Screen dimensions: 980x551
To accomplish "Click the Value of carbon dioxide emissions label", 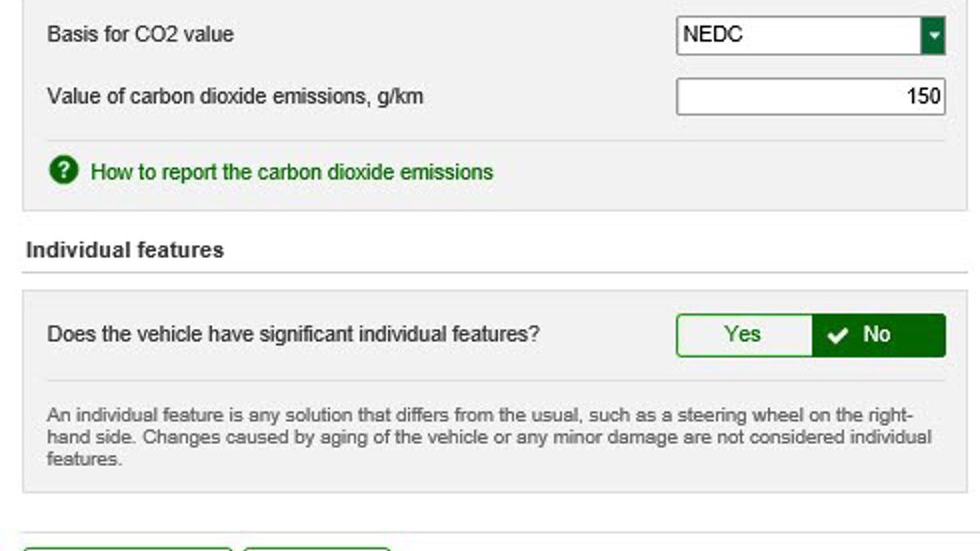I will tap(235, 97).
